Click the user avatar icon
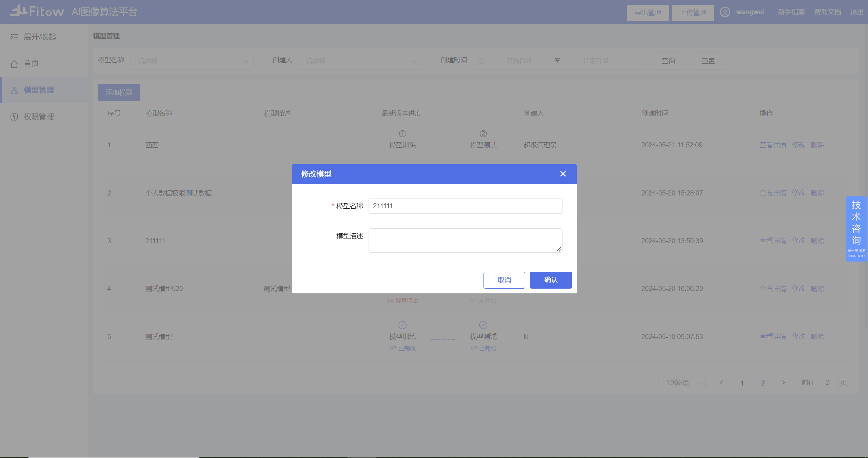This screenshot has width=868, height=458. point(725,12)
